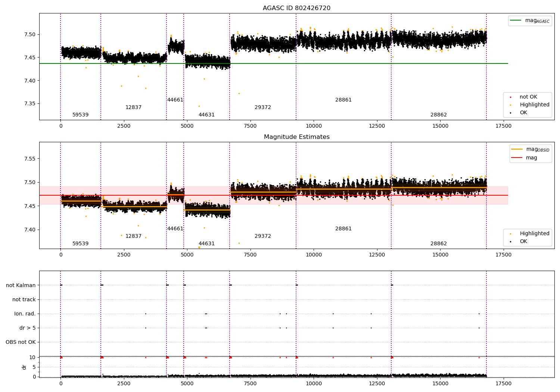Image resolution: width=560 pixels, height=392 pixels.
Task: Click obsid label 44661 in Magnitude Estimates plot
Action: pyautogui.click(x=175, y=229)
